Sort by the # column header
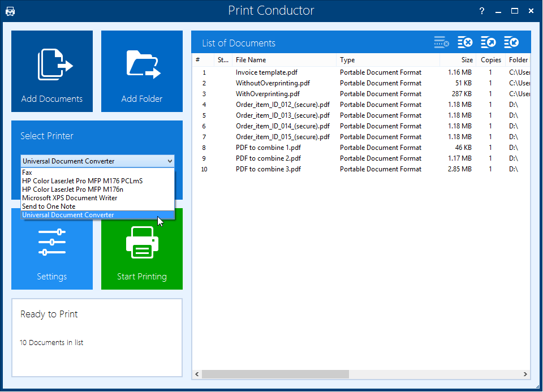Image resolution: width=543 pixels, height=392 pixels. (x=203, y=60)
